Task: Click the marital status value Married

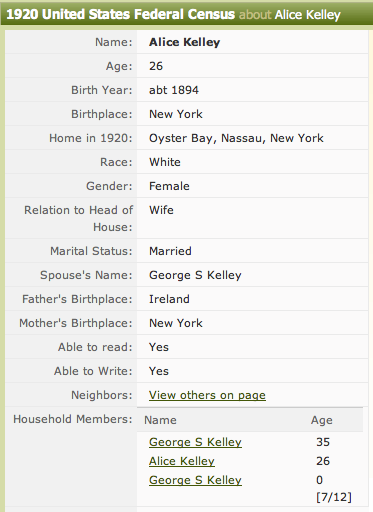Action: (x=170, y=251)
